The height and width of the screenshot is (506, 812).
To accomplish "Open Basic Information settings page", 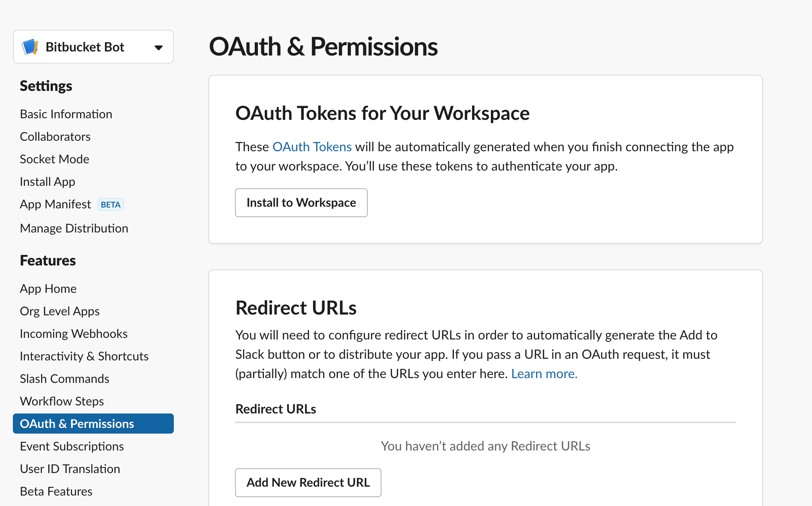I will pos(66,114).
